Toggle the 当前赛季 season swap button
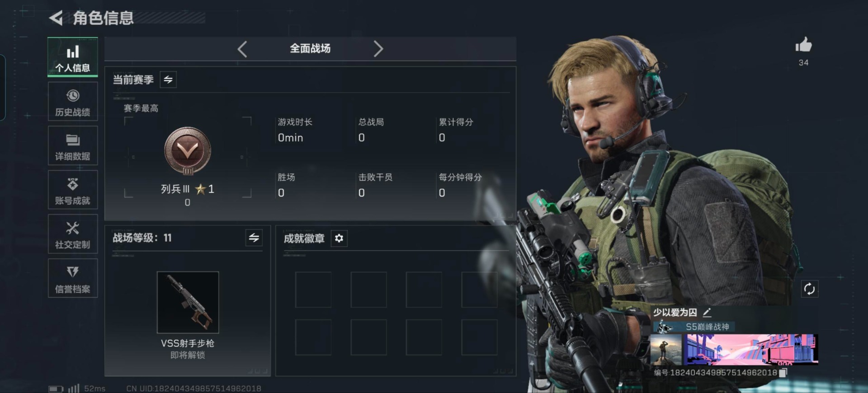 click(x=168, y=80)
